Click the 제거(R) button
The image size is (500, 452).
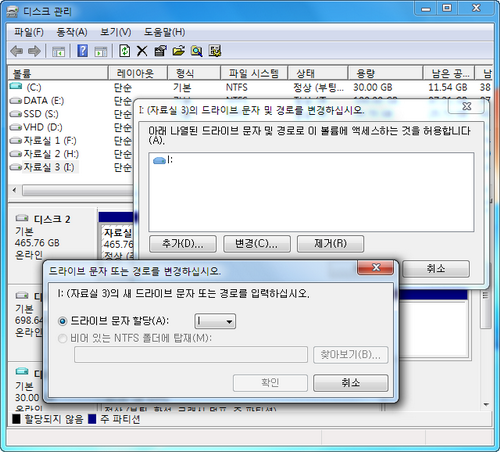pos(330,244)
